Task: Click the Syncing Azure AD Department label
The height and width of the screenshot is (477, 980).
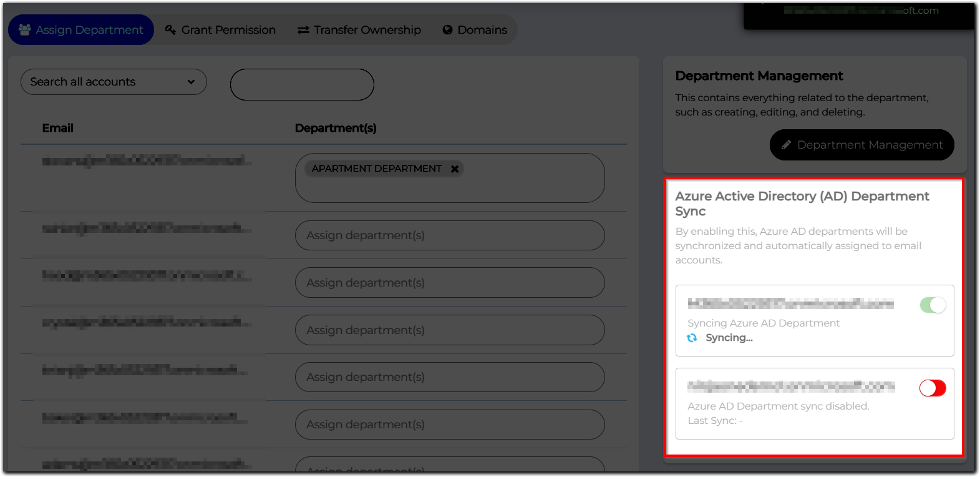Action: click(764, 323)
